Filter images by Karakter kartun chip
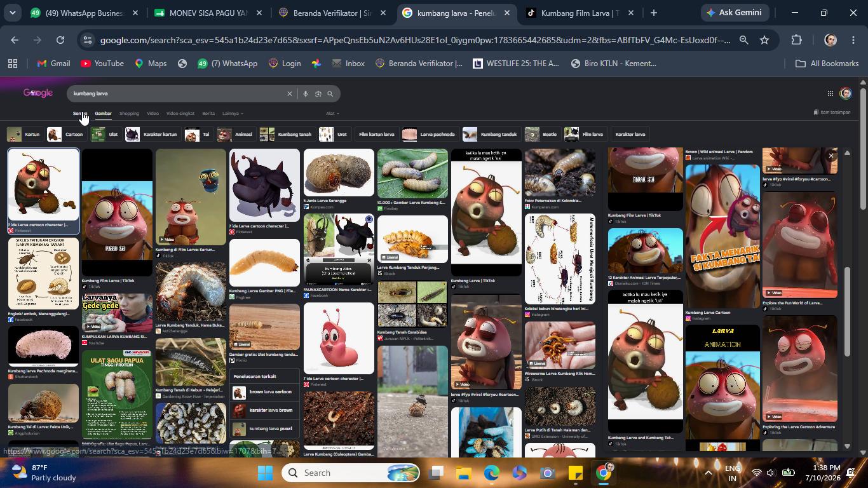 [151, 134]
